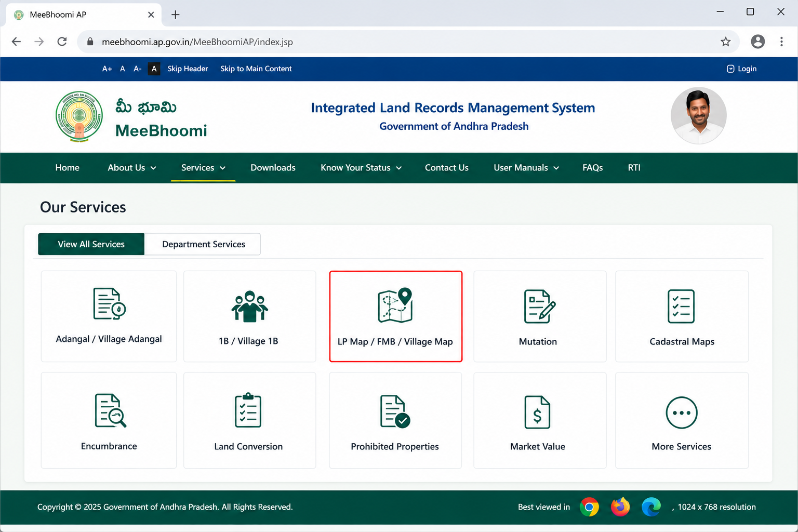Expand the User Manuals dropdown
The height and width of the screenshot is (532, 798).
[526, 168]
